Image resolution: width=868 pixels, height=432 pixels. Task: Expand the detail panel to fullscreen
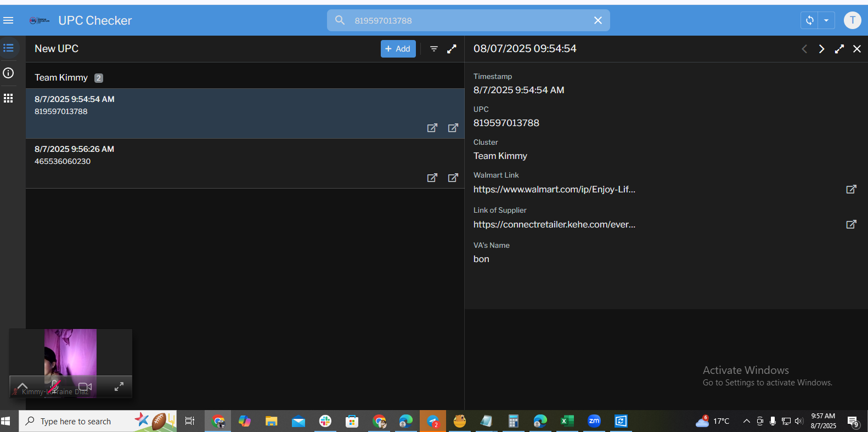click(839, 49)
